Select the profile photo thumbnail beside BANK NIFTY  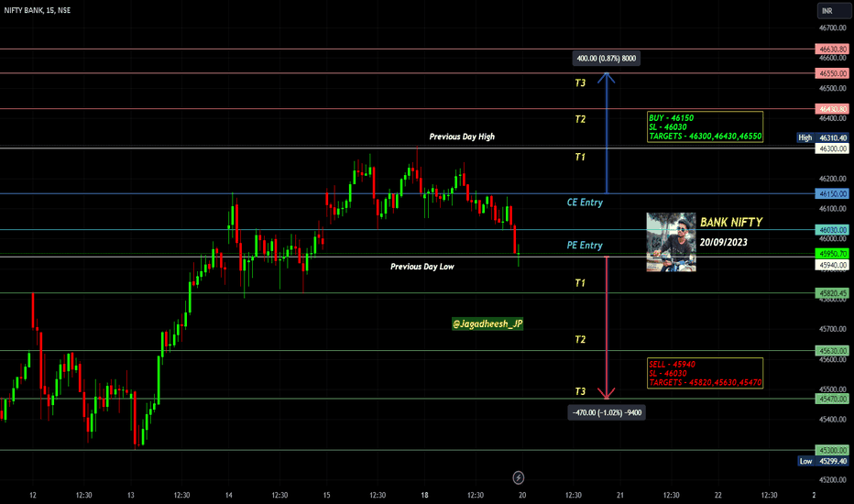click(671, 242)
